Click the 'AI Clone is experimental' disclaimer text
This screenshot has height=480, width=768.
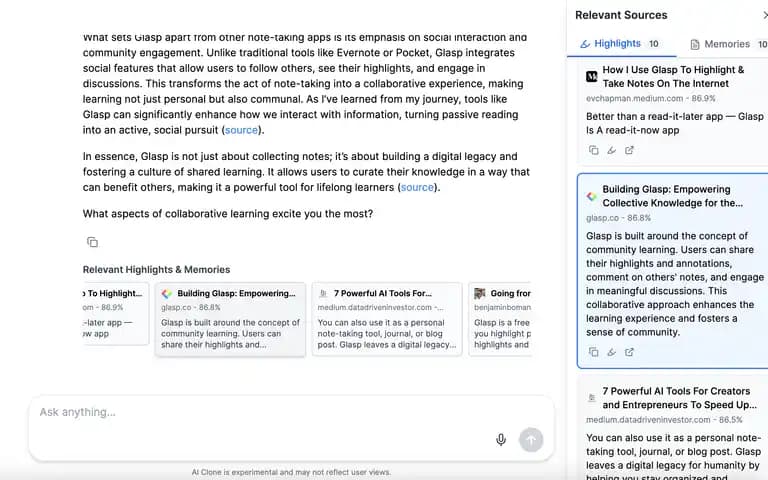click(x=291, y=473)
